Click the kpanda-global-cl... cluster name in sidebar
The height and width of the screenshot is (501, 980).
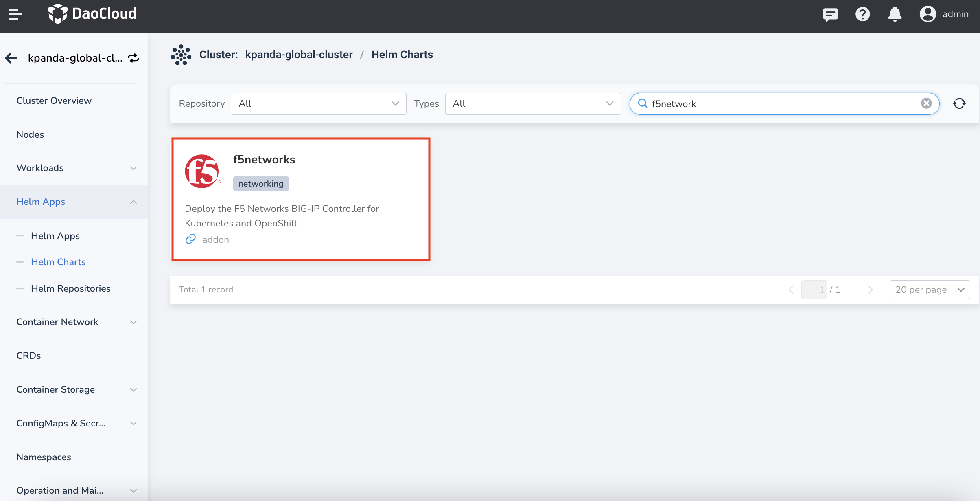(75, 58)
